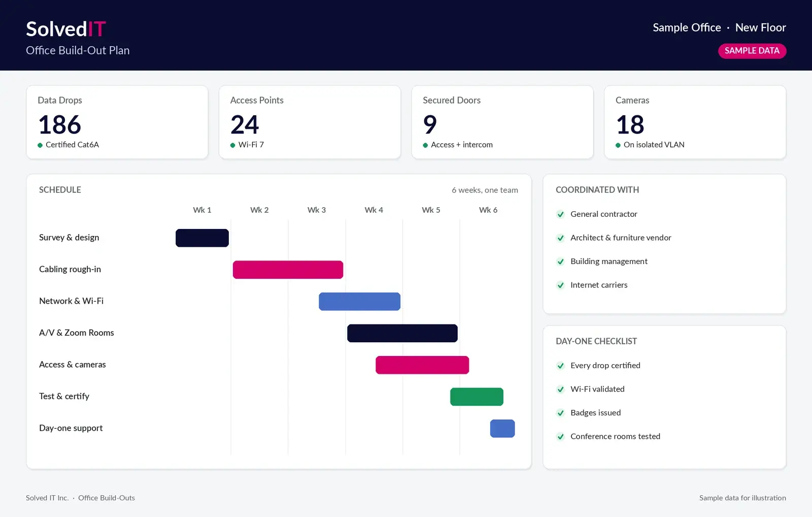Click the Architect & furniture vendor checkmark
The height and width of the screenshot is (517, 812).
[560, 238]
